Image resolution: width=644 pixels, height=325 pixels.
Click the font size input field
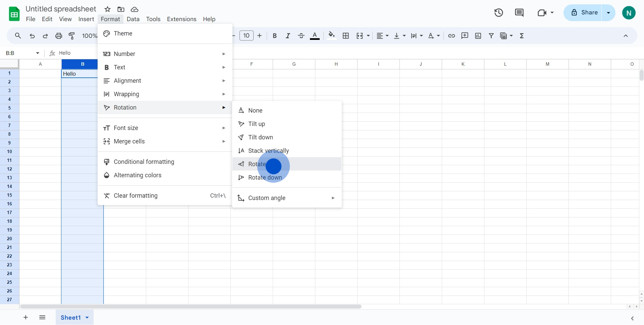pos(246,36)
